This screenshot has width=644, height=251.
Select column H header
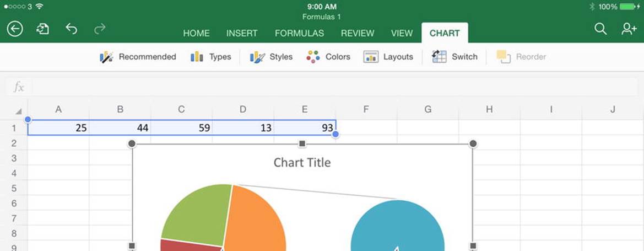490,109
